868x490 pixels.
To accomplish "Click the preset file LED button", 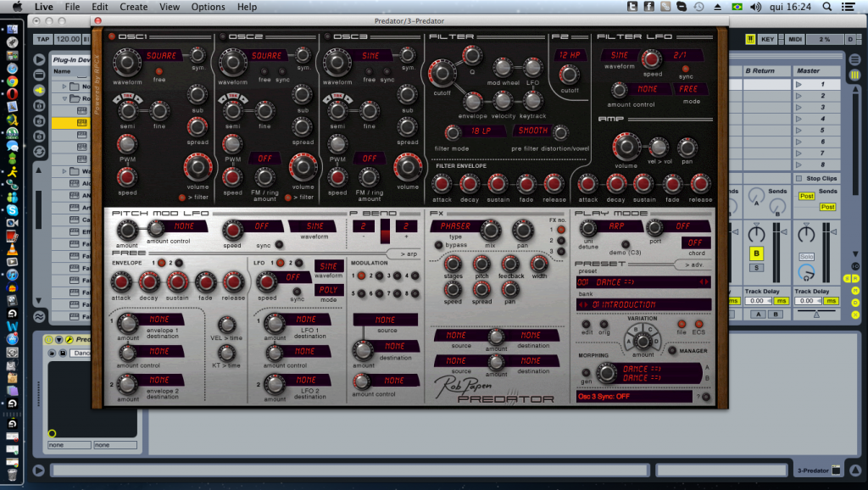I will click(x=682, y=325).
